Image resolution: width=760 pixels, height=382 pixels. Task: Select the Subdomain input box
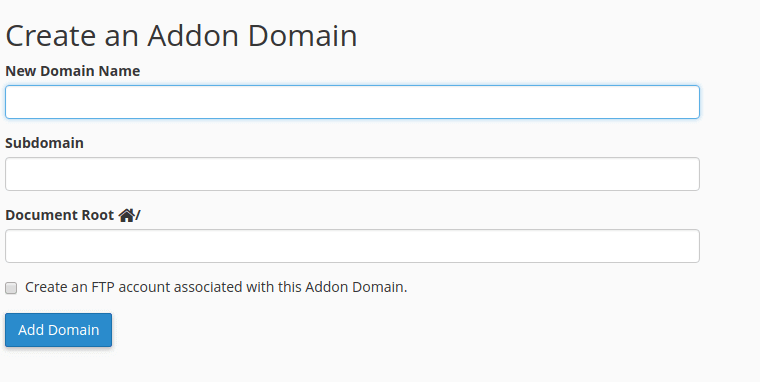point(352,174)
